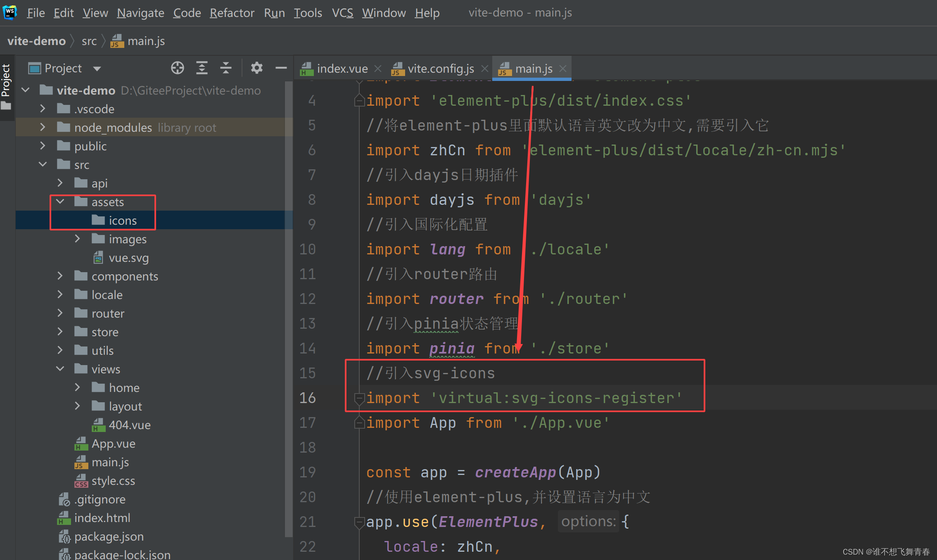Close the index.vue editor tab

377,69
